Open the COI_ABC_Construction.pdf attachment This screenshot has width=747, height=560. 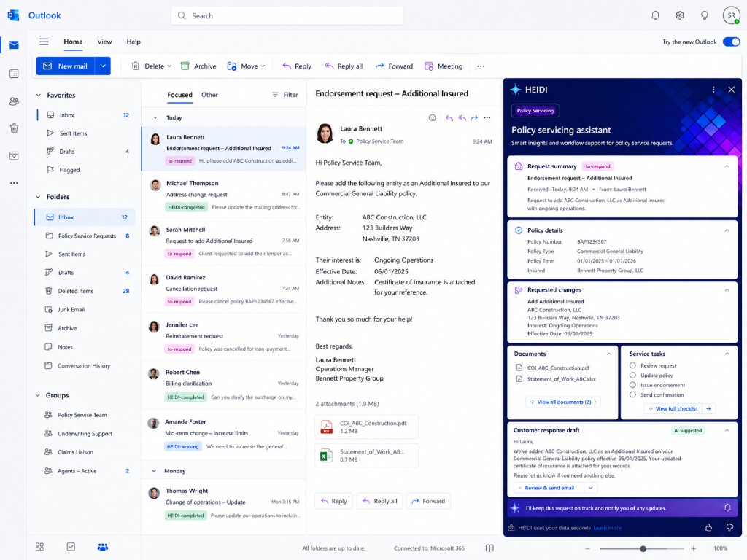(366, 427)
